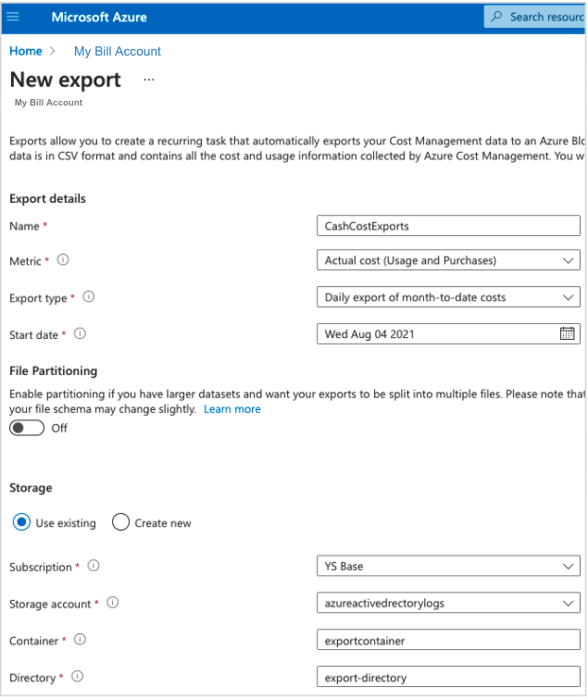
Task: Click the info icon next to Start date
Action: (80, 334)
